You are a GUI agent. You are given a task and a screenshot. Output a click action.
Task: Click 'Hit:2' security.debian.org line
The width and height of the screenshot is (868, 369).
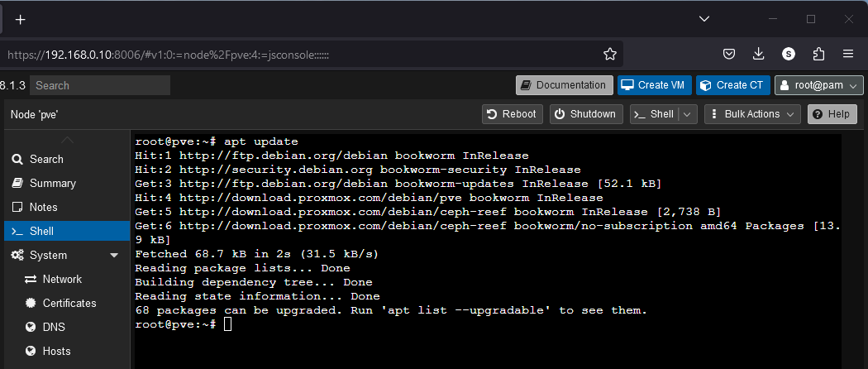(x=358, y=170)
